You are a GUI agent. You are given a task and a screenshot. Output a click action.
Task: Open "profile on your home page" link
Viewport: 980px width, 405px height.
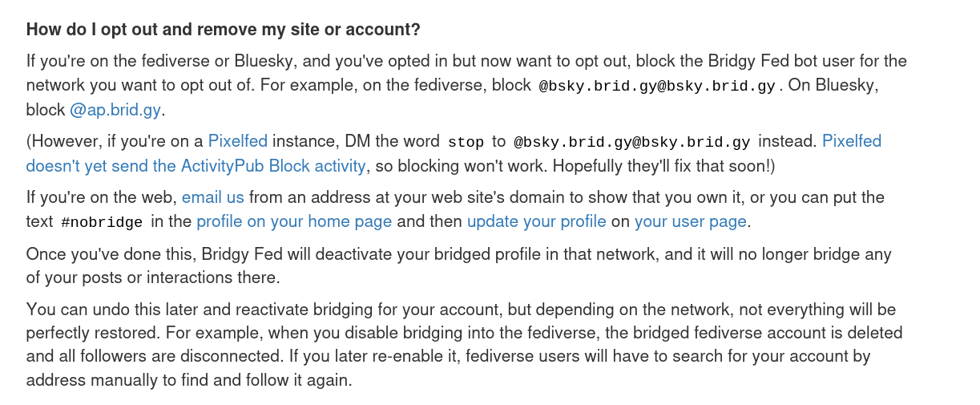pos(294,221)
